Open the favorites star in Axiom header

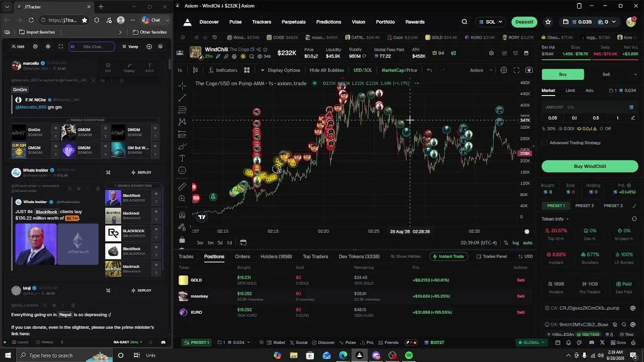pyautogui.click(x=548, y=22)
